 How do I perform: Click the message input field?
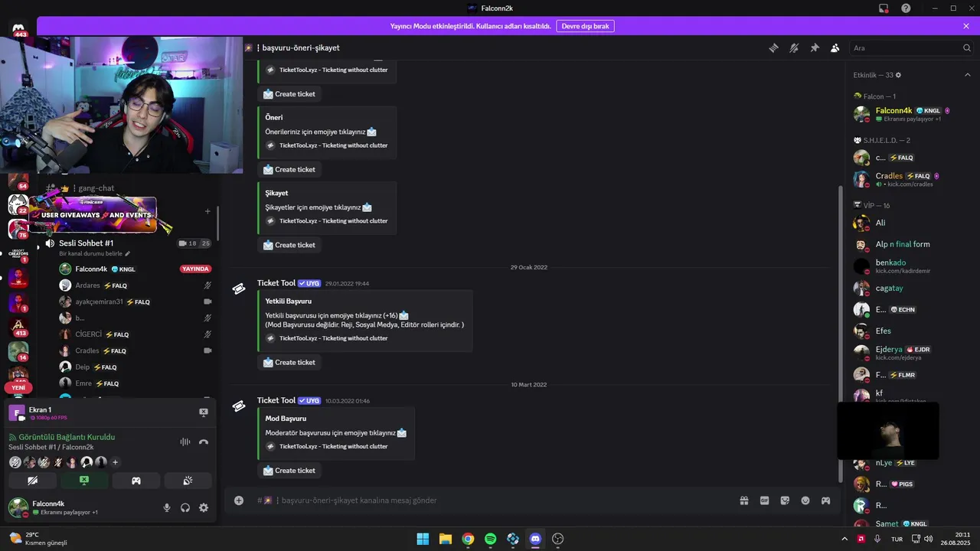pyautogui.click(x=490, y=500)
